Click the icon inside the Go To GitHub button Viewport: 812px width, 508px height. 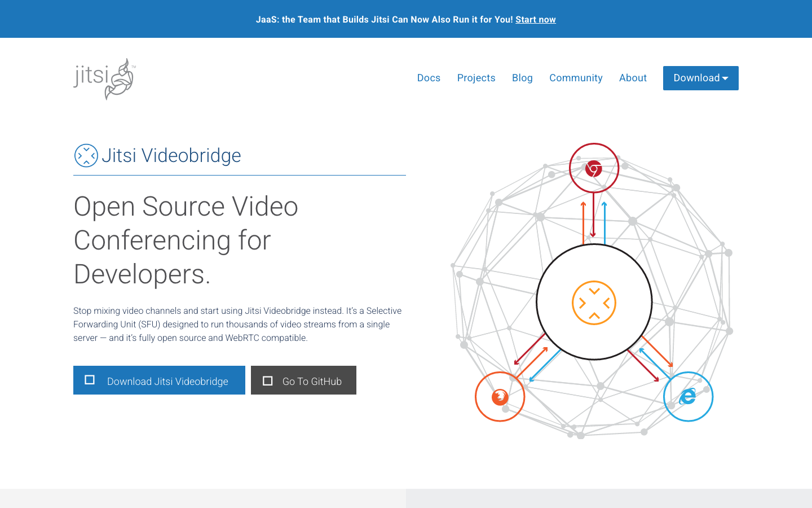pos(268,380)
